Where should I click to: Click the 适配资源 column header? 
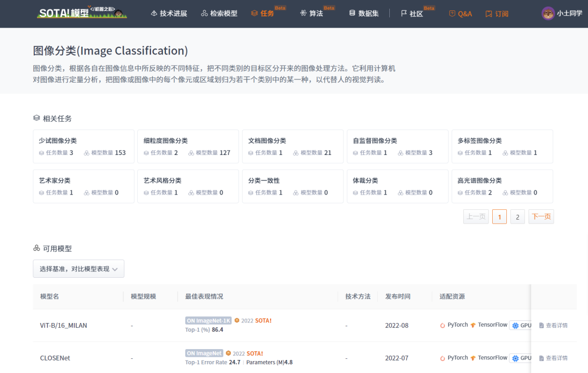tap(452, 296)
